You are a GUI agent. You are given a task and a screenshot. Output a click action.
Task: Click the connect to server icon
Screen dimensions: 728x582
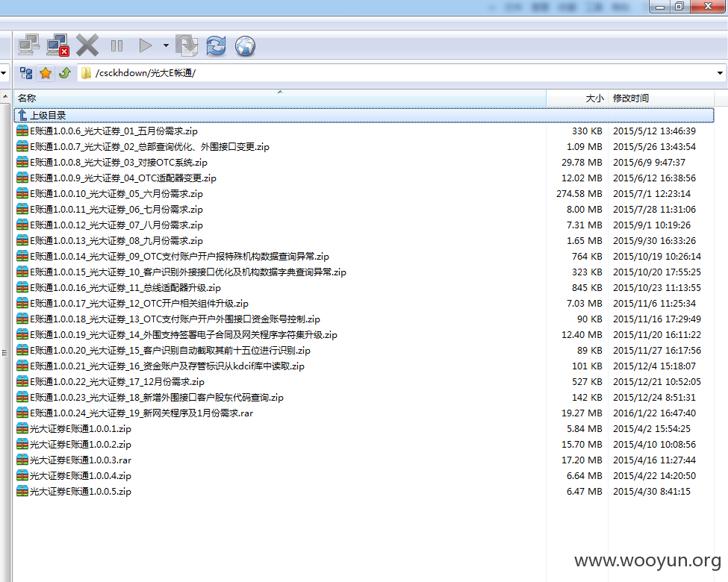29,46
